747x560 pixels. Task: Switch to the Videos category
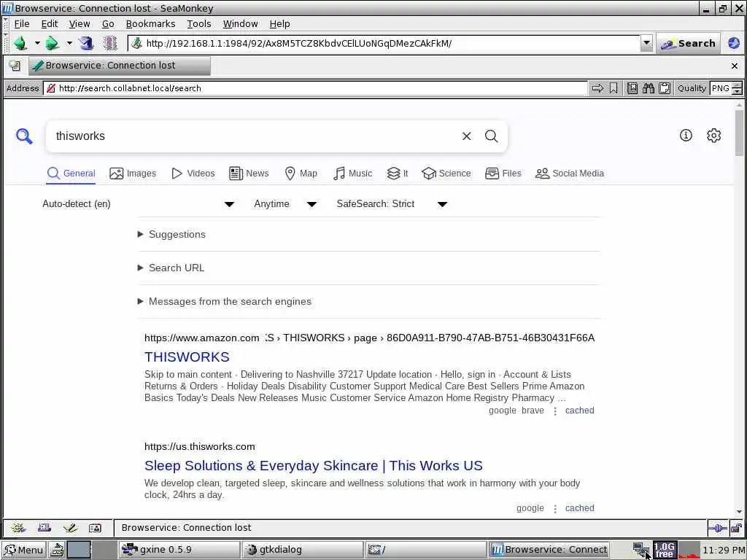(x=193, y=174)
